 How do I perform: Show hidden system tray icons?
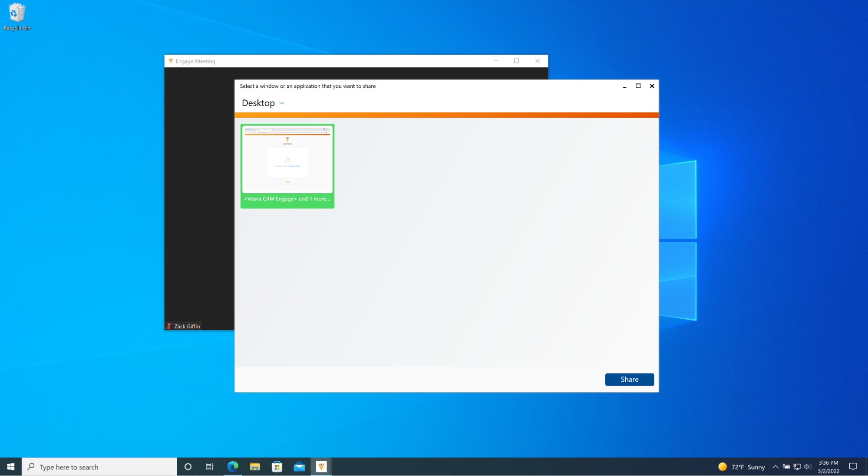(x=775, y=467)
